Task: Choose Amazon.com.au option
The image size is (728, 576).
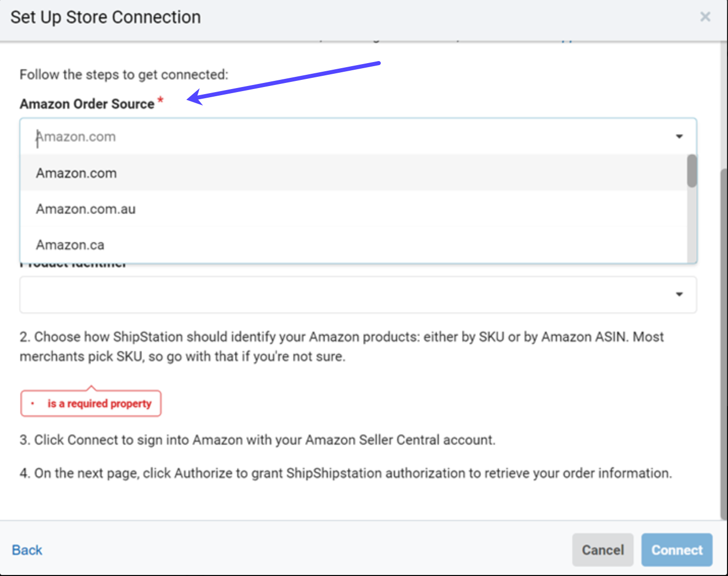Action: pyautogui.click(x=354, y=209)
